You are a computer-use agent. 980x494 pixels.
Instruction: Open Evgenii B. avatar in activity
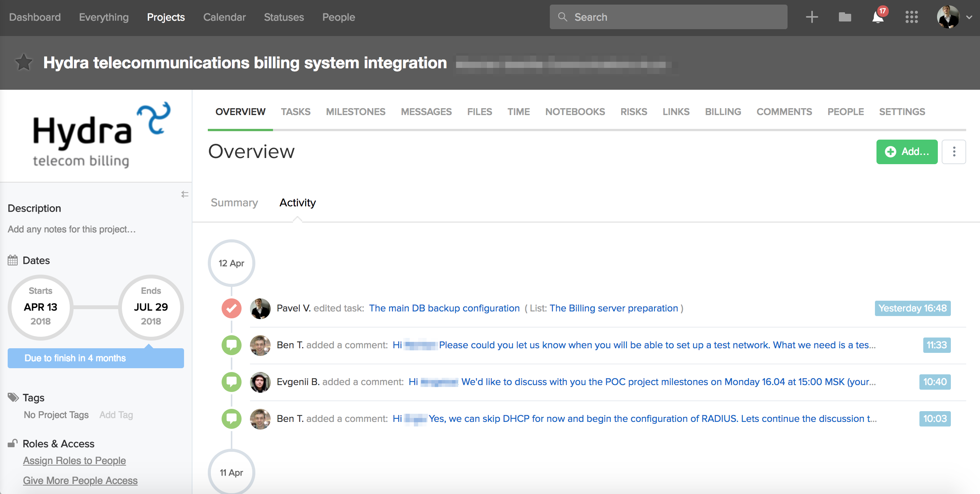(x=260, y=382)
